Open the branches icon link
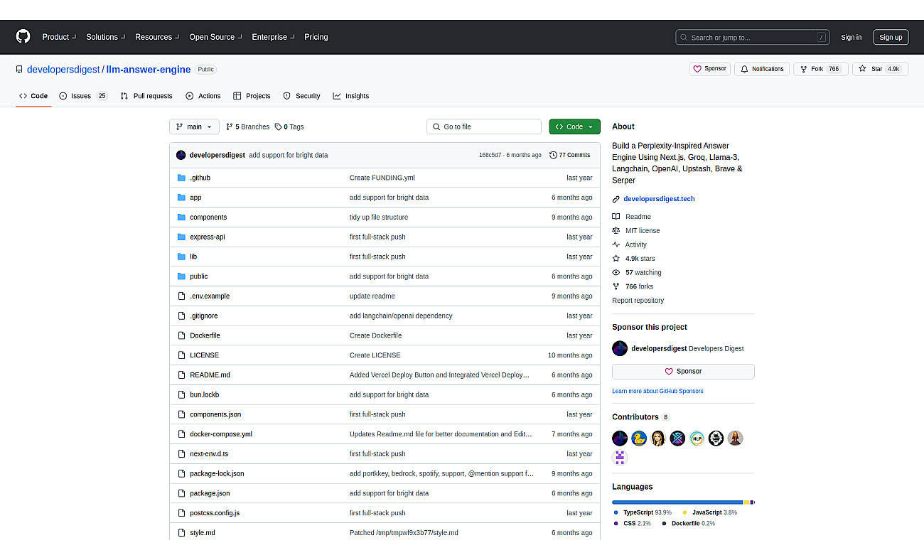 pos(230,126)
